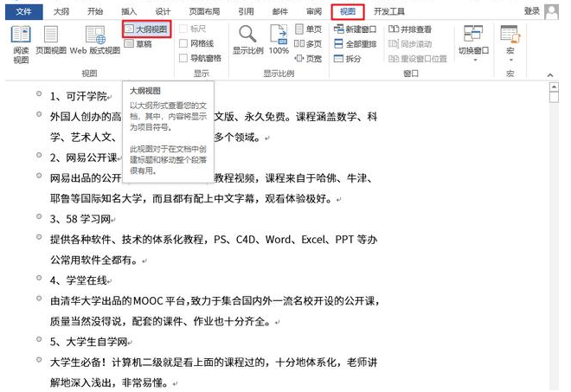Viewport: 571px width, 392px height.
Task: Open the Zoom dialog (显示比例)
Action: 247,40
